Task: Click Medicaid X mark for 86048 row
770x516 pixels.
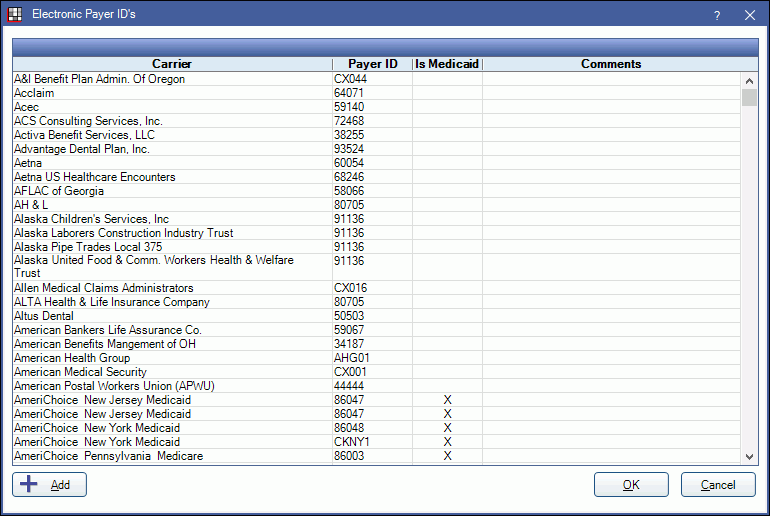Action: (447, 428)
